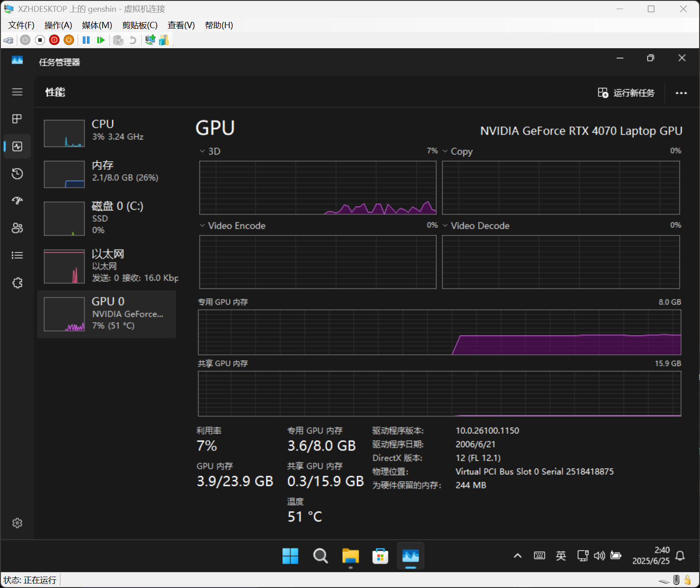Viewport: 700px width, 588px height.
Task: Click the 专用 GPU 内存 usage graph
Action: [x=440, y=332]
